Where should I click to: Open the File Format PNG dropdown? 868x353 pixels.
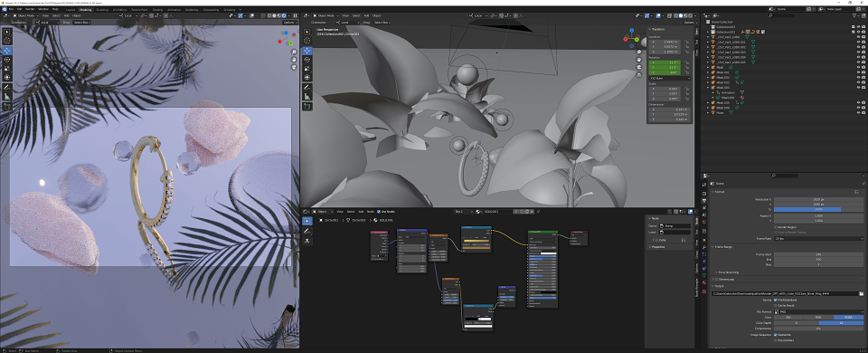tap(819, 311)
